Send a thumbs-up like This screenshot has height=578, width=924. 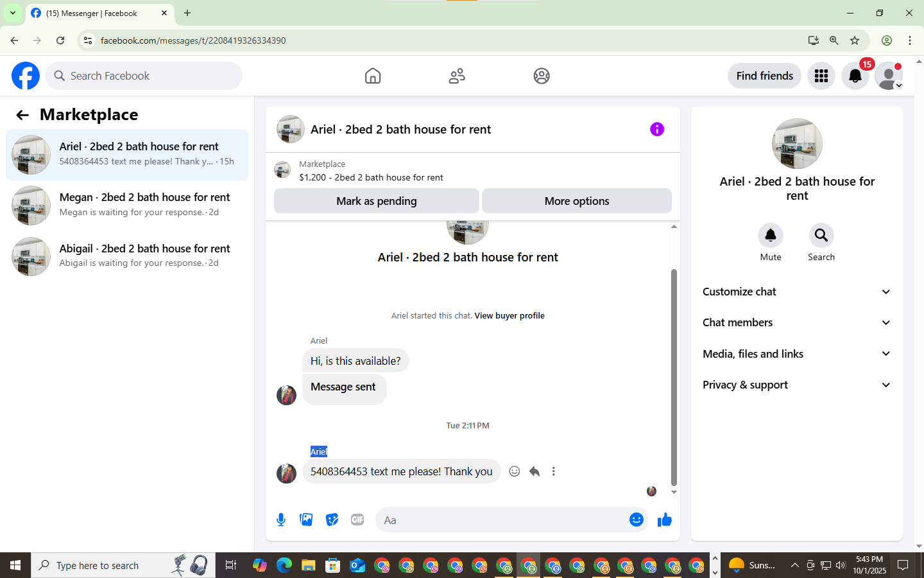click(x=665, y=520)
